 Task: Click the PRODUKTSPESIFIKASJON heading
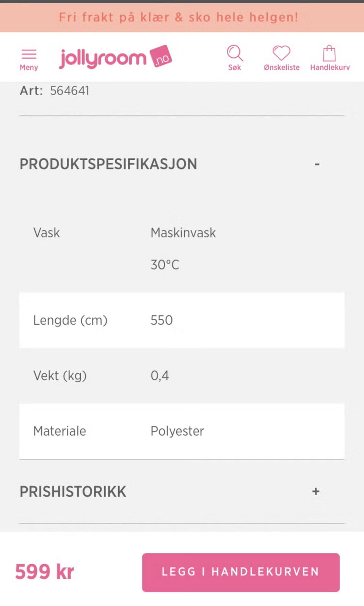pos(108,164)
